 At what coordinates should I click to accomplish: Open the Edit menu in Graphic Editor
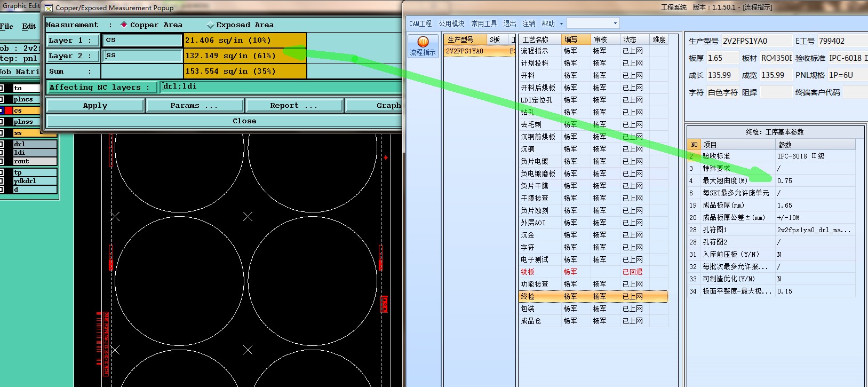point(29,26)
